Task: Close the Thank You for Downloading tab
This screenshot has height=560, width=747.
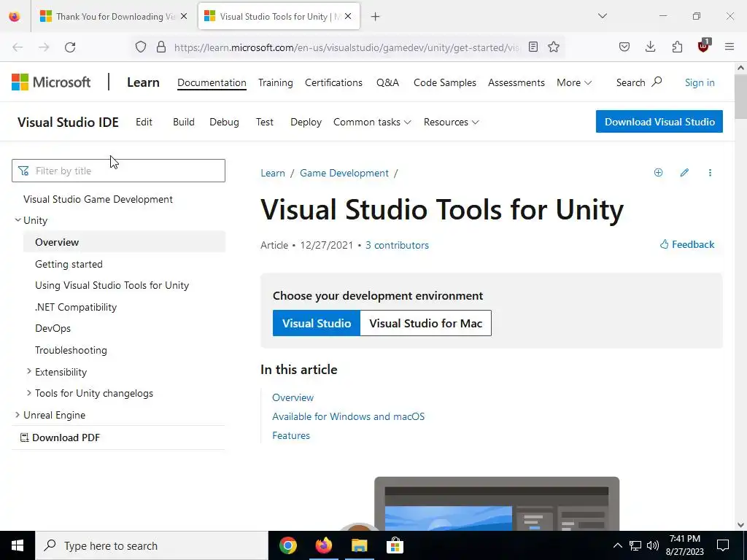Action: (x=184, y=16)
